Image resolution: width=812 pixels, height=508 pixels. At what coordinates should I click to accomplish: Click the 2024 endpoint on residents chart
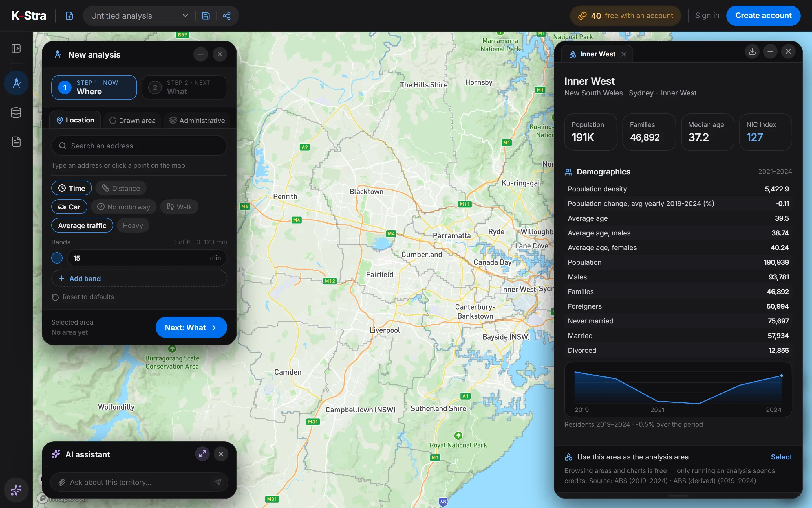[782, 376]
